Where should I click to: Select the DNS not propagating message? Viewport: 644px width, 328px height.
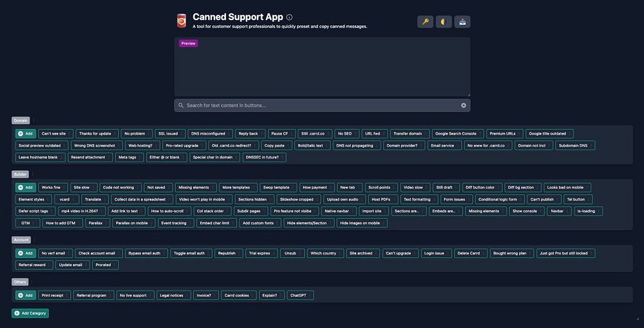coord(357,146)
